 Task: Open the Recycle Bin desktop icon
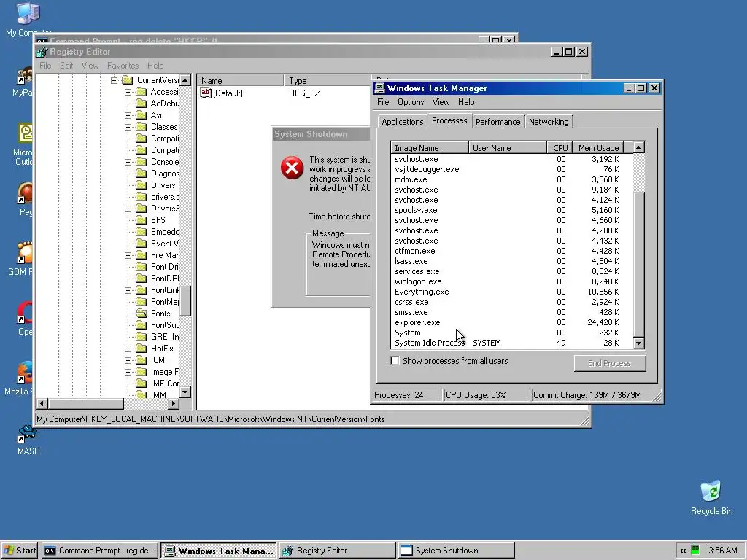711,492
